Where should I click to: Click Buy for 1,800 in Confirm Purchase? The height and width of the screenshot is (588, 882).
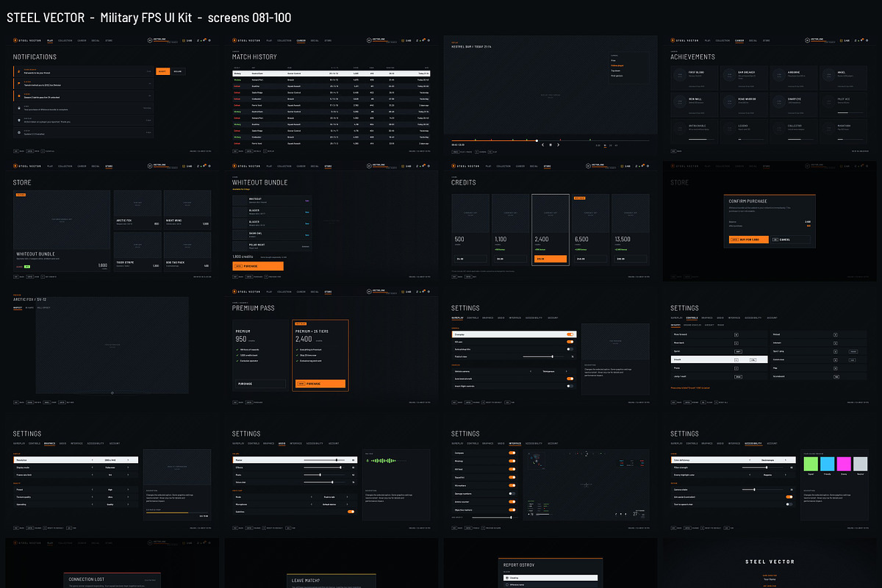(749, 240)
